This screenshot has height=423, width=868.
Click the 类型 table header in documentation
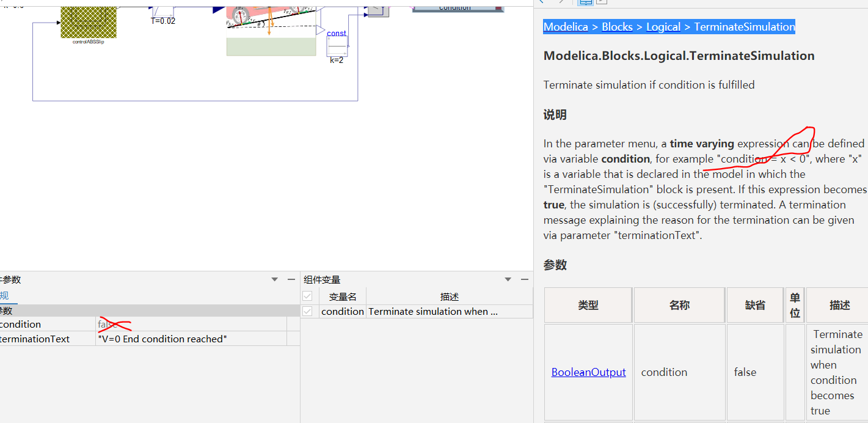tap(588, 305)
